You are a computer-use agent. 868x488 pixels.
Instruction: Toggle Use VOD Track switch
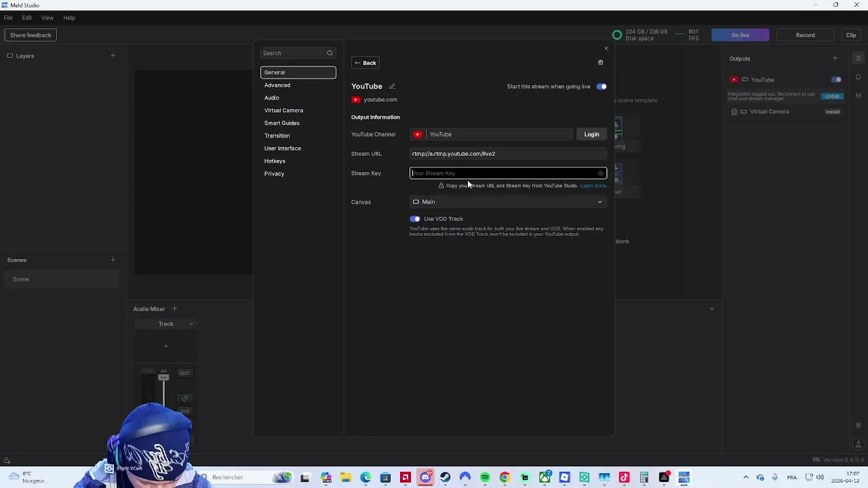click(x=415, y=219)
